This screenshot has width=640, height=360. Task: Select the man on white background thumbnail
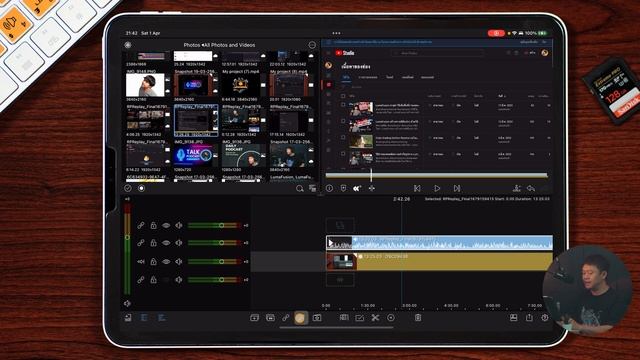tap(145, 85)
